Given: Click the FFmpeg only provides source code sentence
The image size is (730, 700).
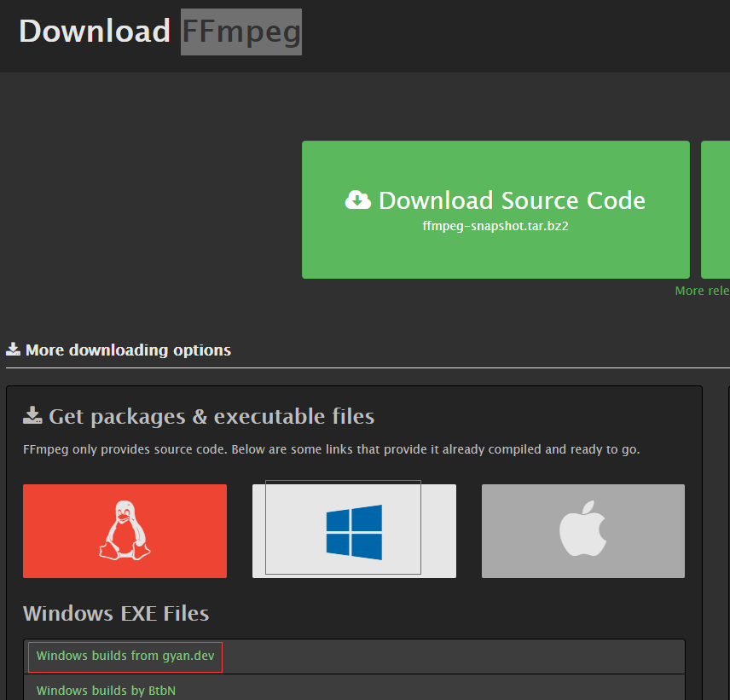Looking at the screenshot, I should click(332, 449).
